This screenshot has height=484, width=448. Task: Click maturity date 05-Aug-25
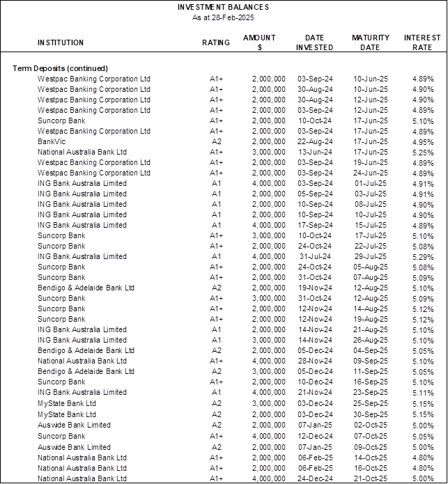pos(371,267)
